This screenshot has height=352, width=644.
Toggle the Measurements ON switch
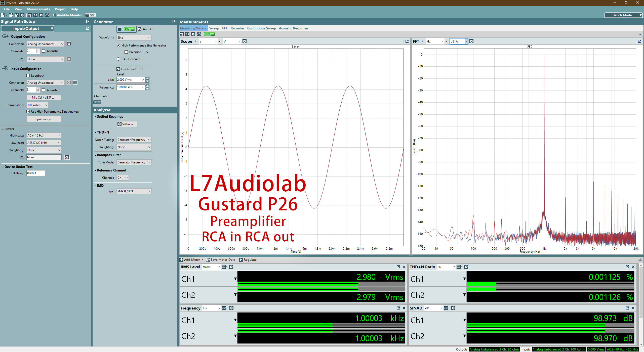coord(209,34)
